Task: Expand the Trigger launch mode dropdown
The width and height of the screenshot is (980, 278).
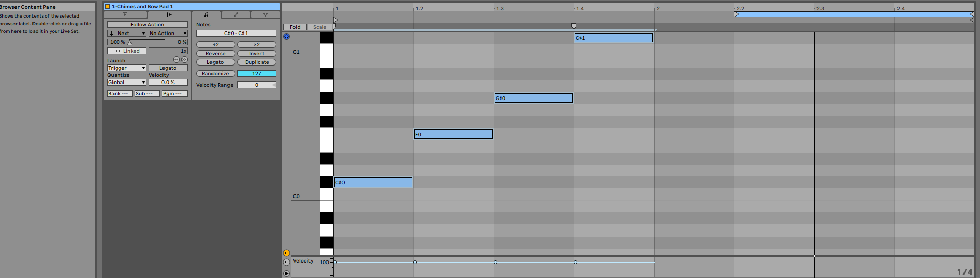Action: 127,68
